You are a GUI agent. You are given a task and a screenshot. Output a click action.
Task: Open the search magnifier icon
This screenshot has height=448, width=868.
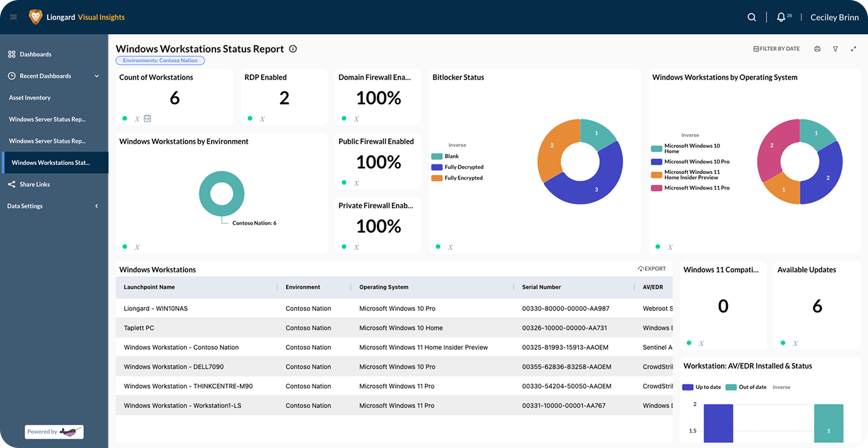(752, 18)
